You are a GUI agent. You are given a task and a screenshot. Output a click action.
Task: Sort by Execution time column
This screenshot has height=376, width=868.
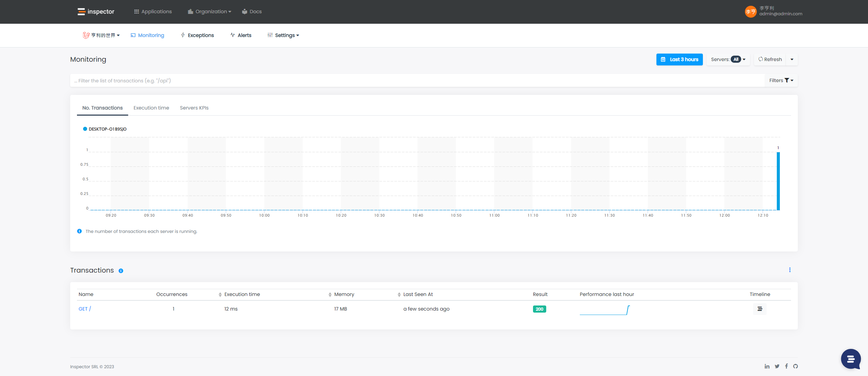point(242,294)
